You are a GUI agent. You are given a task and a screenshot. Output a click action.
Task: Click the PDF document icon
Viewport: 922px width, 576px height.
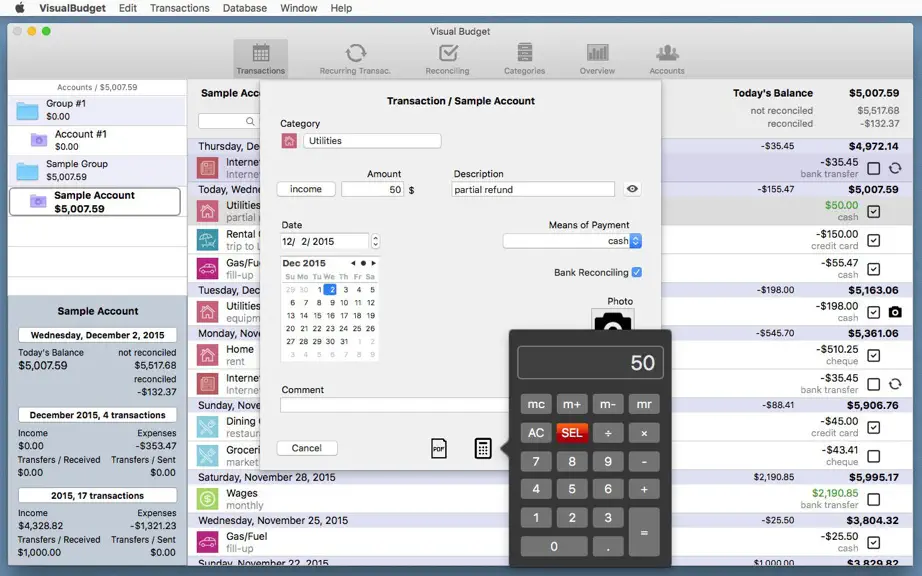(439, 448)
